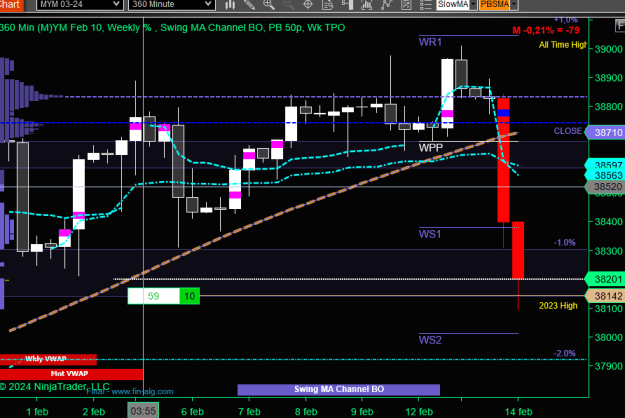Open the data box icon
Viewport: 625px width, 418px height.
(x=327, y=5)
